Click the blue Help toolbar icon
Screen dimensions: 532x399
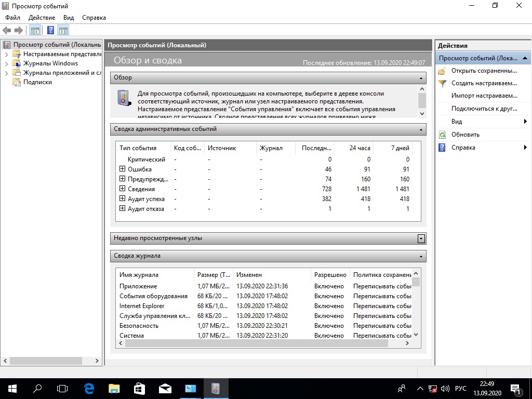pyautogui.click(x=50, y=30)
